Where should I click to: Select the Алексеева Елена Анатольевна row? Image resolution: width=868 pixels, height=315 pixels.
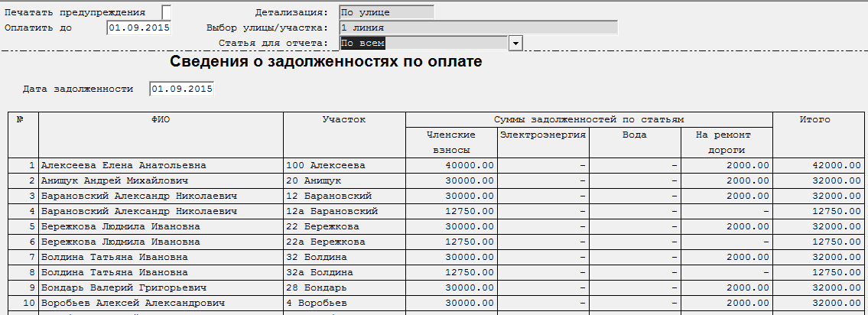click(161, 165)
